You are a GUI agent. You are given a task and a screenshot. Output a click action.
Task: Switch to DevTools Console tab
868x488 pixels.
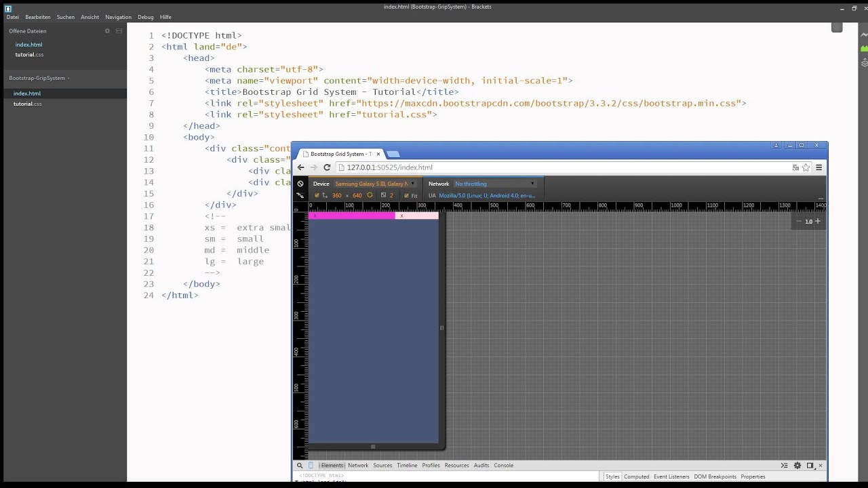click(503, 466)
